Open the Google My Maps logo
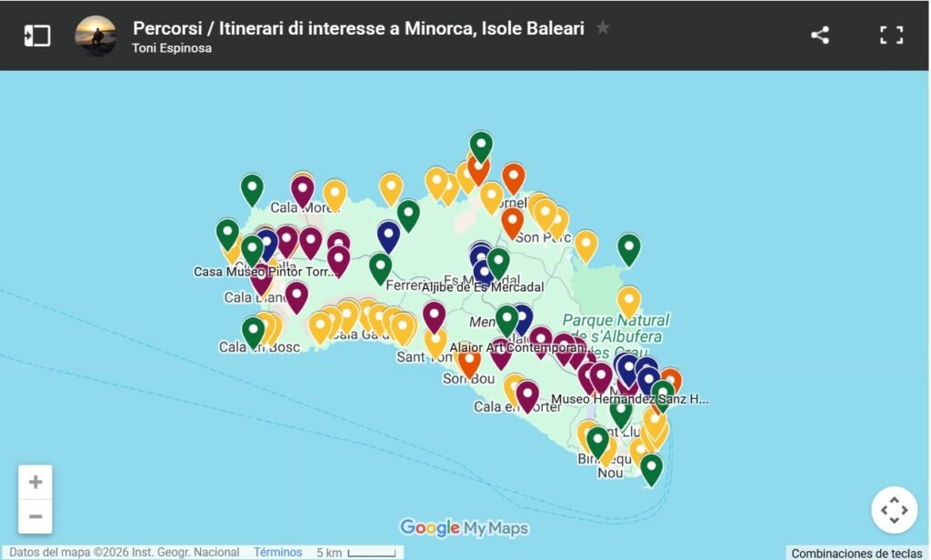Screen dimensions: 931x560 coord(465,527)
